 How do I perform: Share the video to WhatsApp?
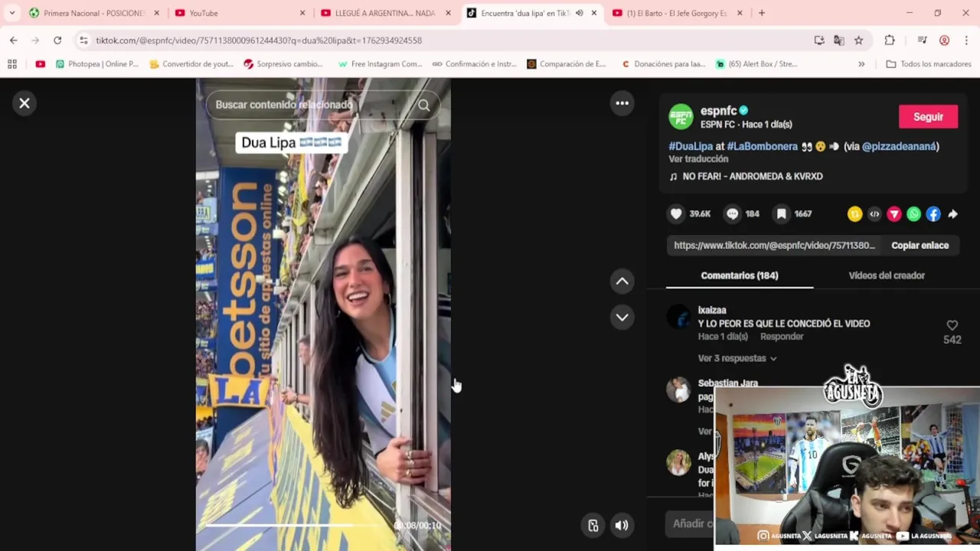[913, 214]
